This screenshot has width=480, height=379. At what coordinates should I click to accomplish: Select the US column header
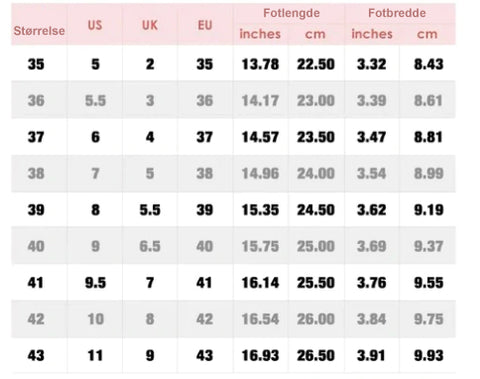[x=95, y=25]
